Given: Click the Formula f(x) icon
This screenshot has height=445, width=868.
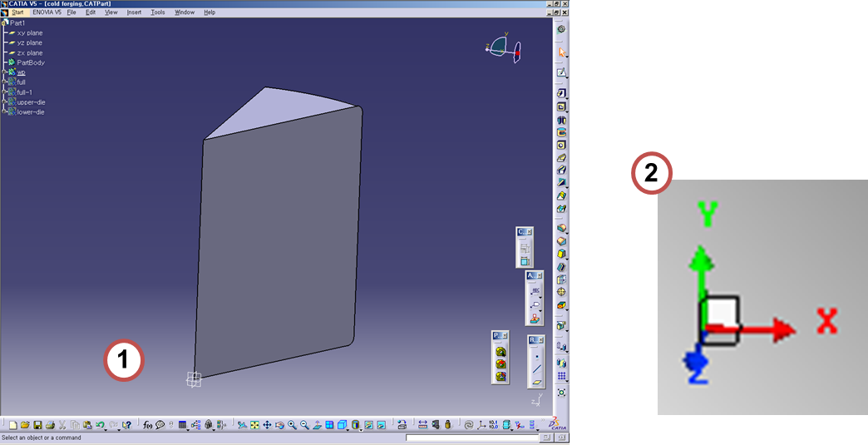Looking at the screenshot, I should click(x=148, y=425).
